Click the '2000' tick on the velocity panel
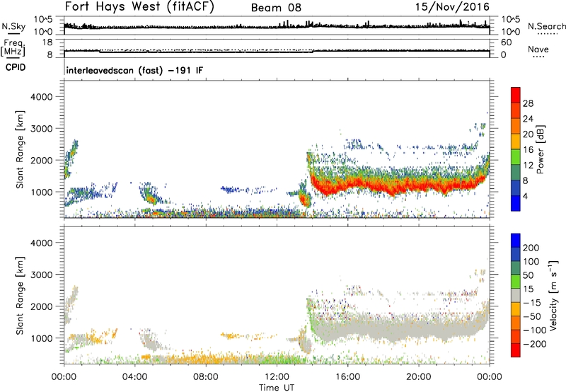This screenshot has width=566, height=392. 42,306
